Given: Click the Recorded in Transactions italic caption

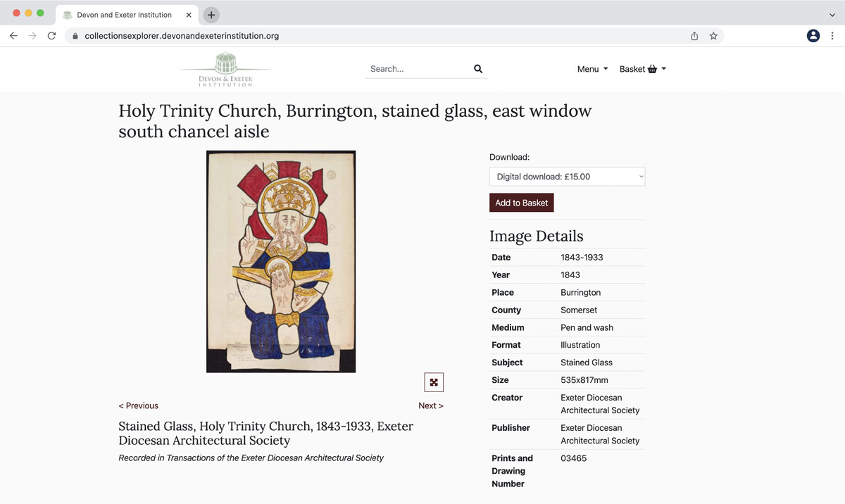Looking at the screenshot, I should pyautogui.click(x=251, y=458).
